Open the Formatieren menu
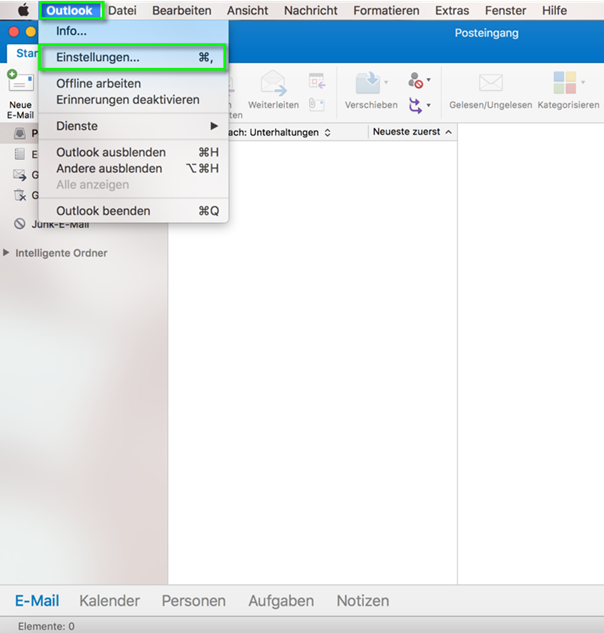The image size is (604, 633). [386, 10]
